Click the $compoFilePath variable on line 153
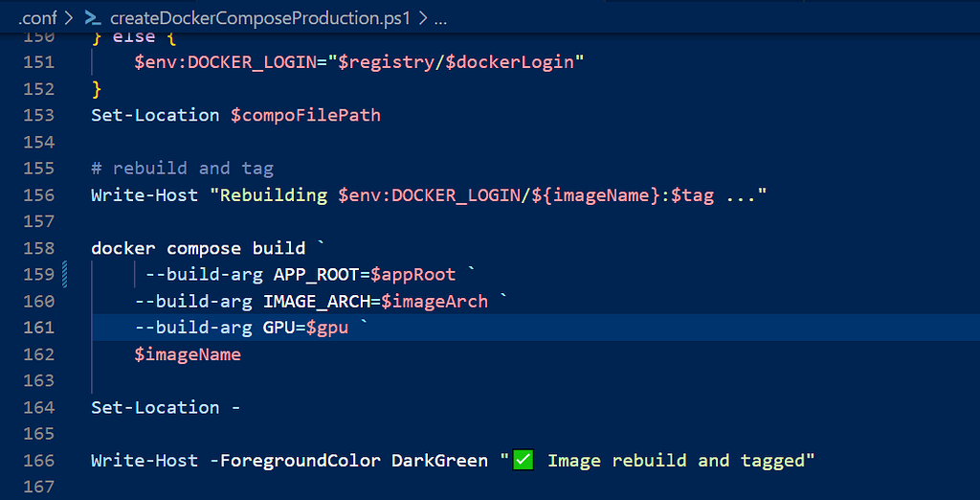 pos(305,116)
